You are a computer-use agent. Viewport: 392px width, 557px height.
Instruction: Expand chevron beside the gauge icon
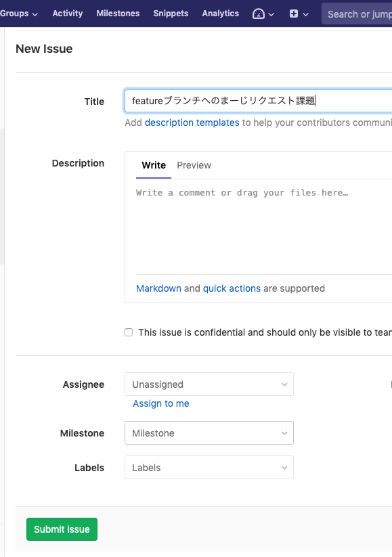click(x=271, y=15)
